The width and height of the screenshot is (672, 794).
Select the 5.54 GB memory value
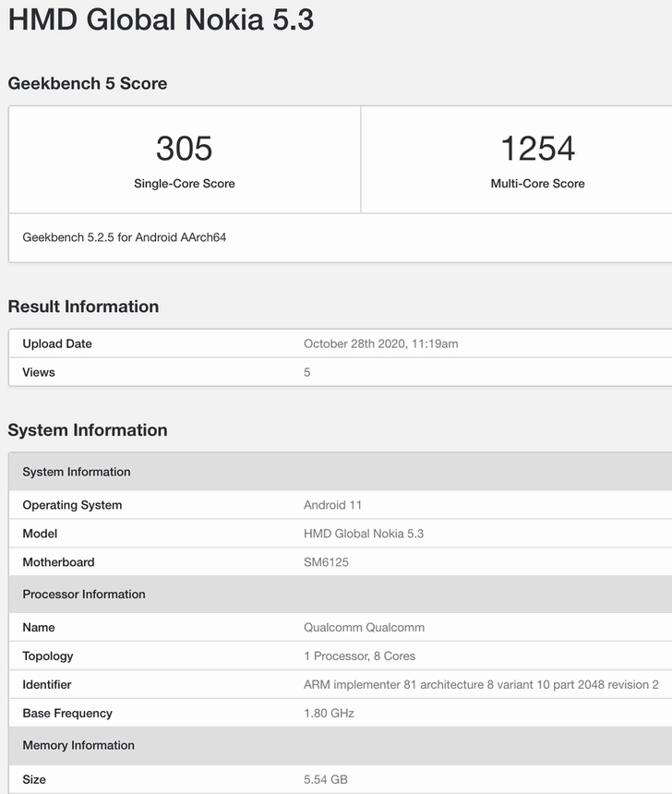click(x=326, y=779)
